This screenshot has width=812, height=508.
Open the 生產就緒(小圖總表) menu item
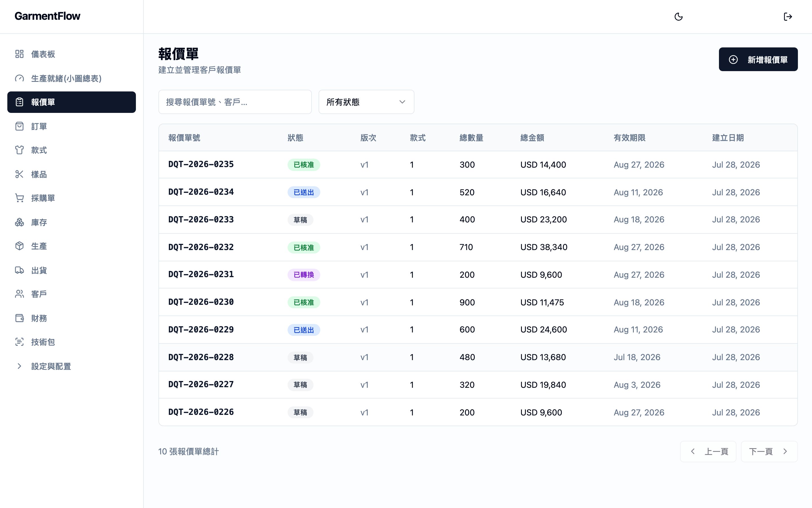[x=71, y=78]
